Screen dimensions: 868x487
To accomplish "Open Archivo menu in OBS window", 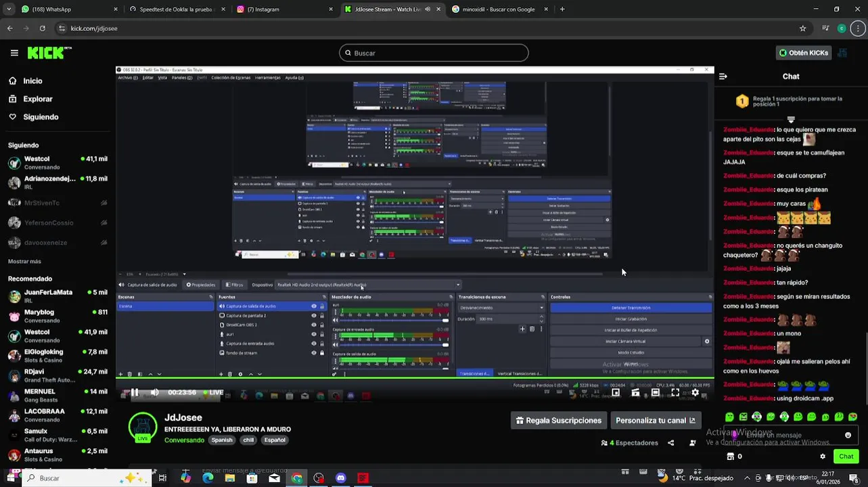I will [127, 78].
